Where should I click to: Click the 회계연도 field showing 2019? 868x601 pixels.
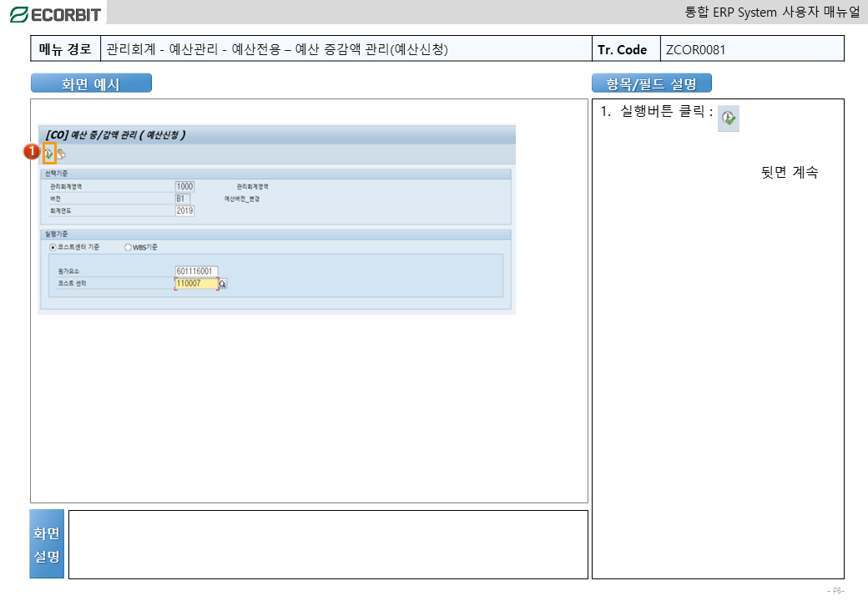pyautogui.click(x=184, y=211)
